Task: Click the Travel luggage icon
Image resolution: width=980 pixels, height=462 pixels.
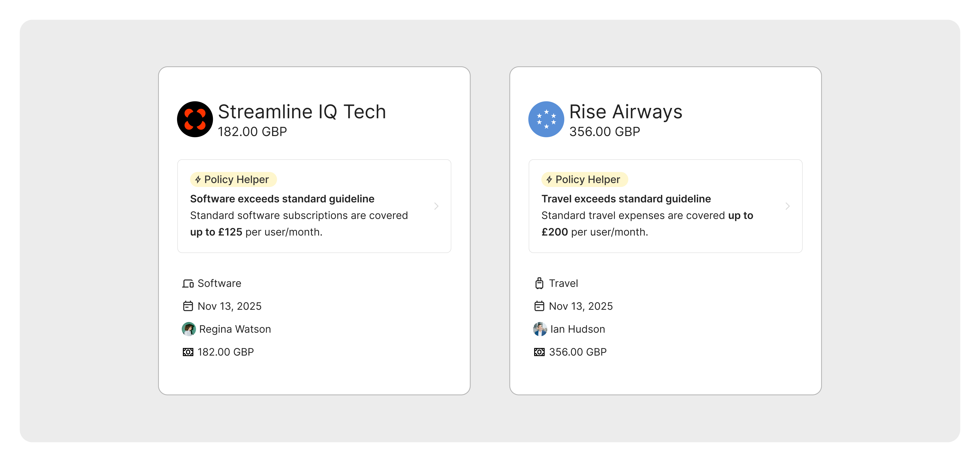Action: click(x=539, y=283)
